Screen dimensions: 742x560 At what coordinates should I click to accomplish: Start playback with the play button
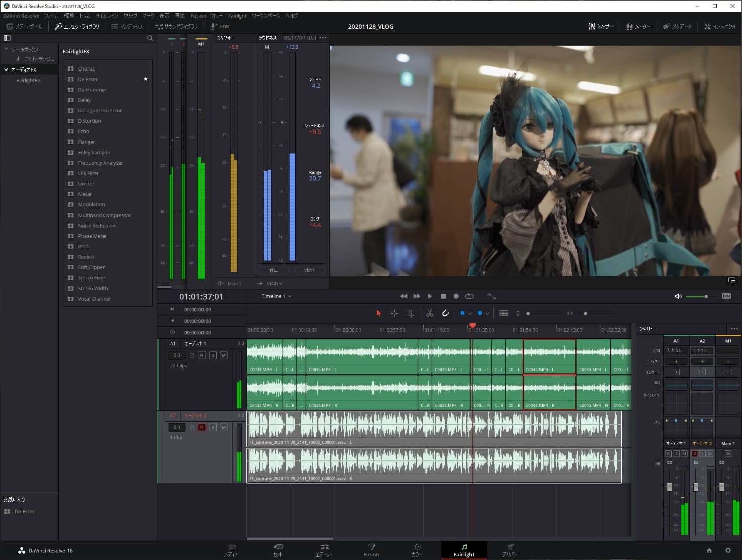[430, 296]
